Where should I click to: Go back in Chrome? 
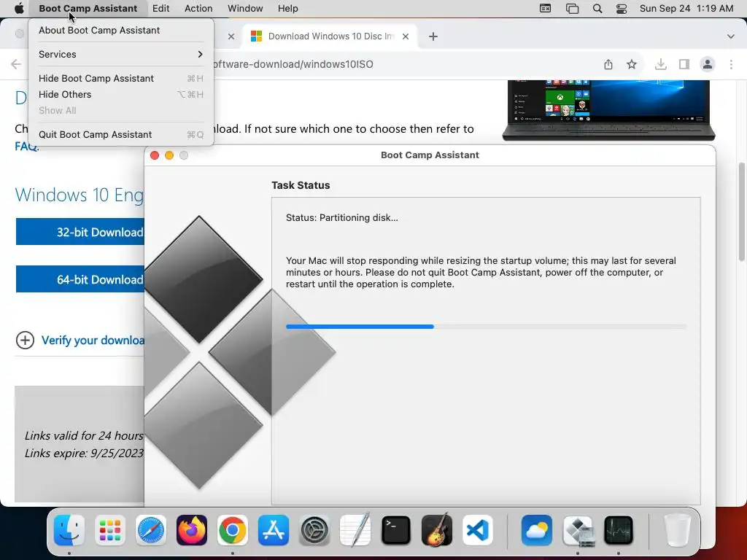16,64
